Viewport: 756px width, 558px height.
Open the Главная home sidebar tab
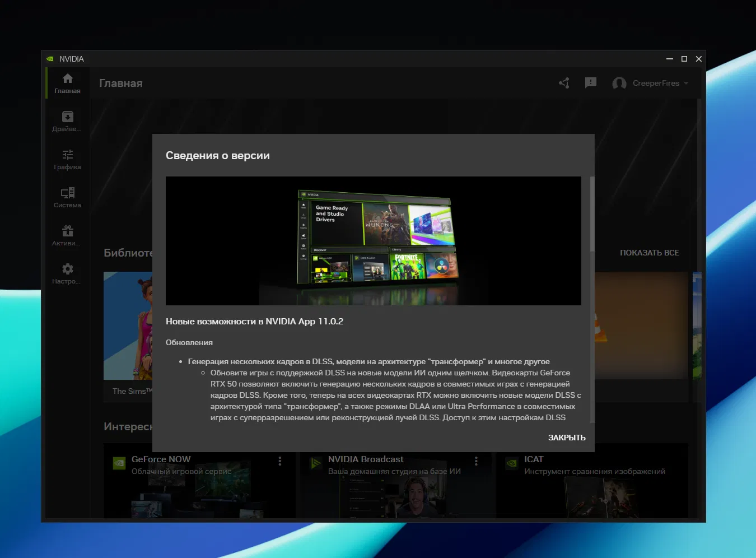click(67, 83)
